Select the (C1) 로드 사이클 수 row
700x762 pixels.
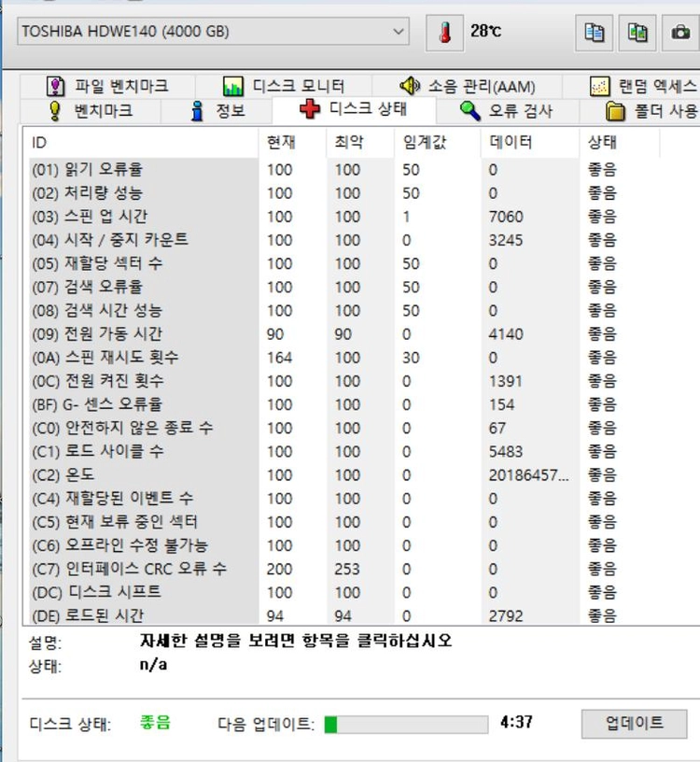coord(362,451)
